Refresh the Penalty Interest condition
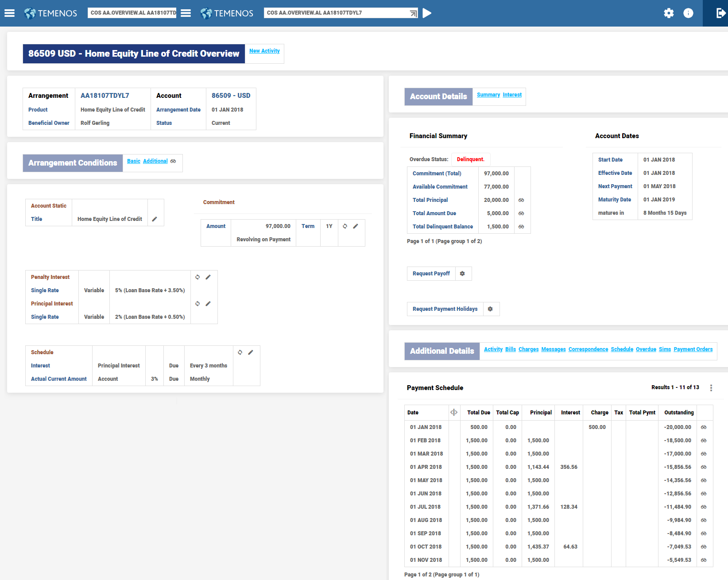Screen dimensions: 728x580 pyautogui.click(x=197, y=277)
